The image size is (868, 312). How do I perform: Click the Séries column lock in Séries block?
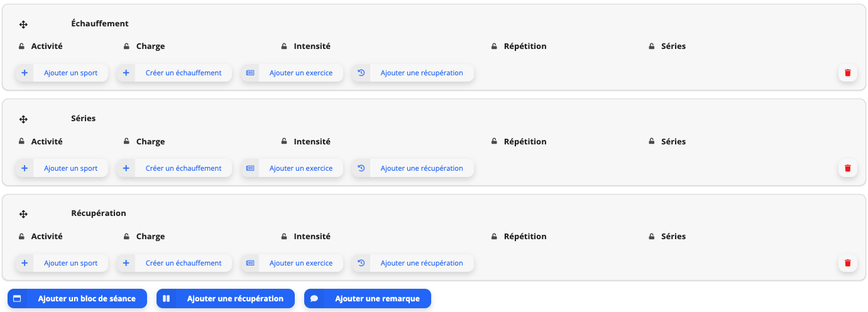point(651,142)
